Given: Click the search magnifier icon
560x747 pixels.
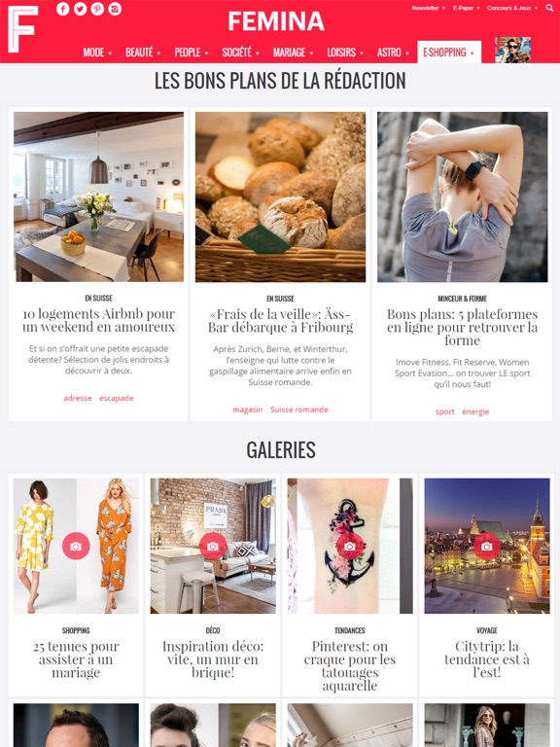Looking at the screenshot, I should tap(549, 8).
